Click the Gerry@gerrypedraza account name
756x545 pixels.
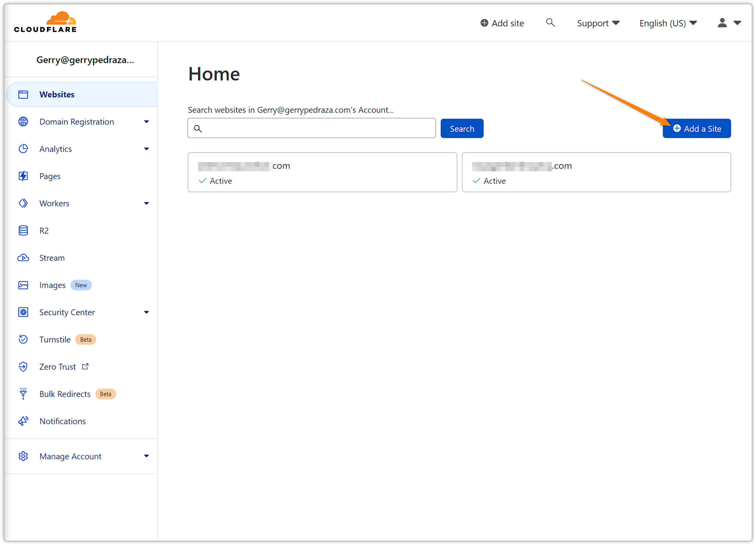(85, 60)
